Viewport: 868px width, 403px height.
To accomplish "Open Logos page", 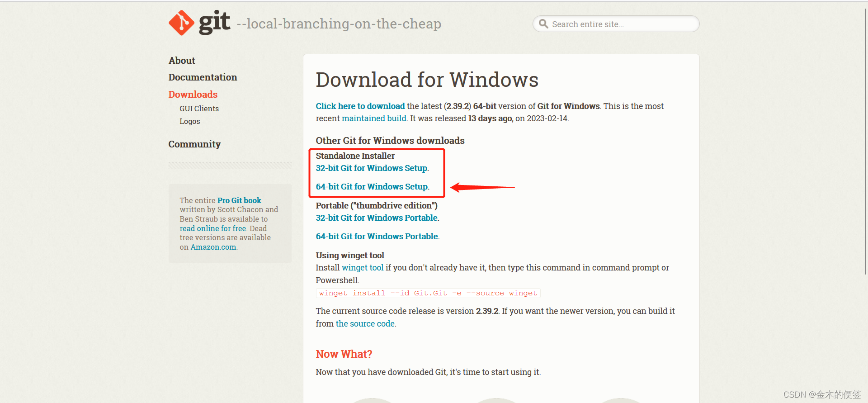I will 189,121.
